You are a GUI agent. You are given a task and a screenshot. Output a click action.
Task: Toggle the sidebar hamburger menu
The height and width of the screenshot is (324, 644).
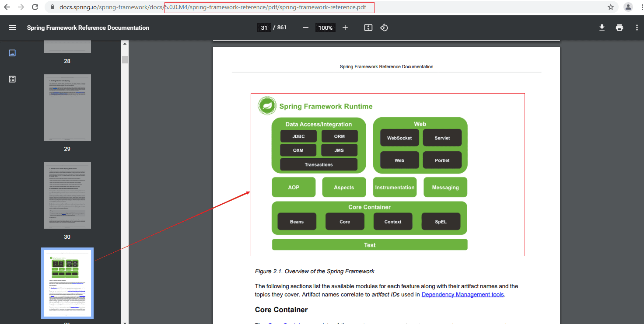pos(12,28)
